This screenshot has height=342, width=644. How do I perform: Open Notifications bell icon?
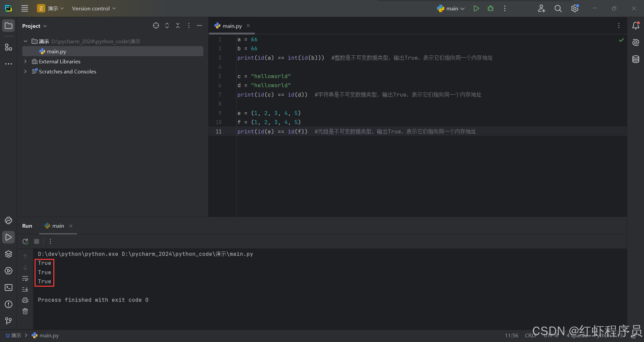[x=636, y=25]
